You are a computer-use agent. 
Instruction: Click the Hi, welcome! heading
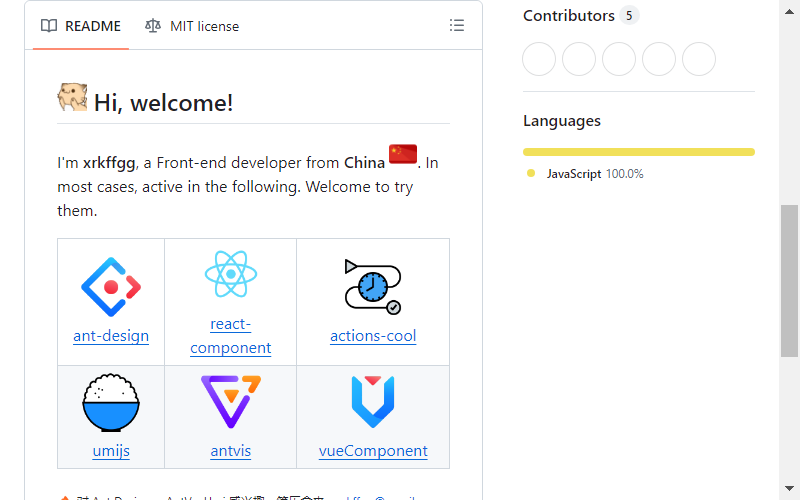[163, 103]
